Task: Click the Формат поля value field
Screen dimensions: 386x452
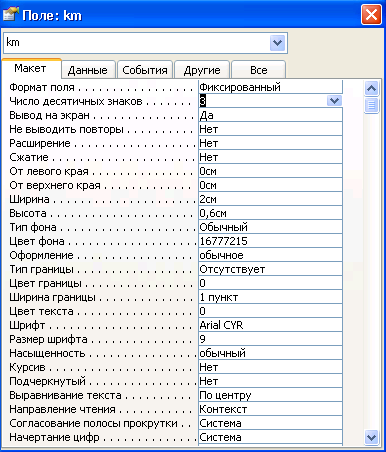Action: point(270,87)
